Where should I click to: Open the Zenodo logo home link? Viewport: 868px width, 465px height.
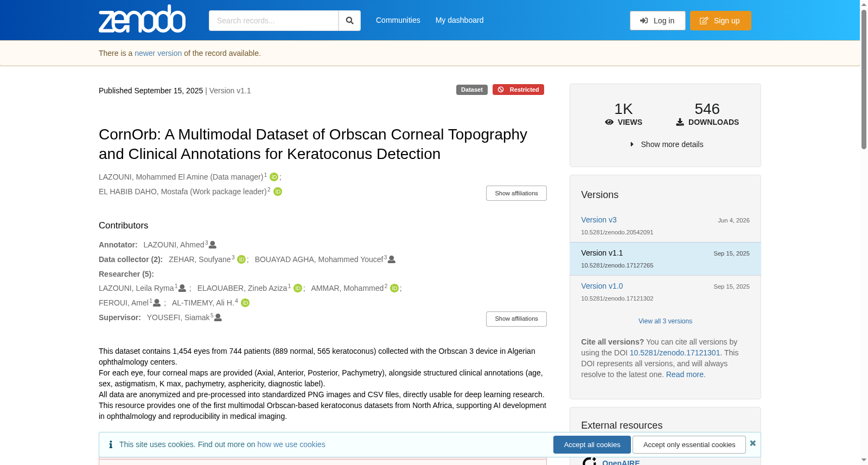(x=142, y=20)
